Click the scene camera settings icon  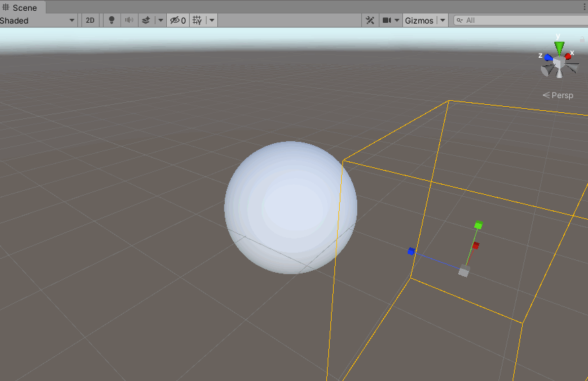(387, 21)
